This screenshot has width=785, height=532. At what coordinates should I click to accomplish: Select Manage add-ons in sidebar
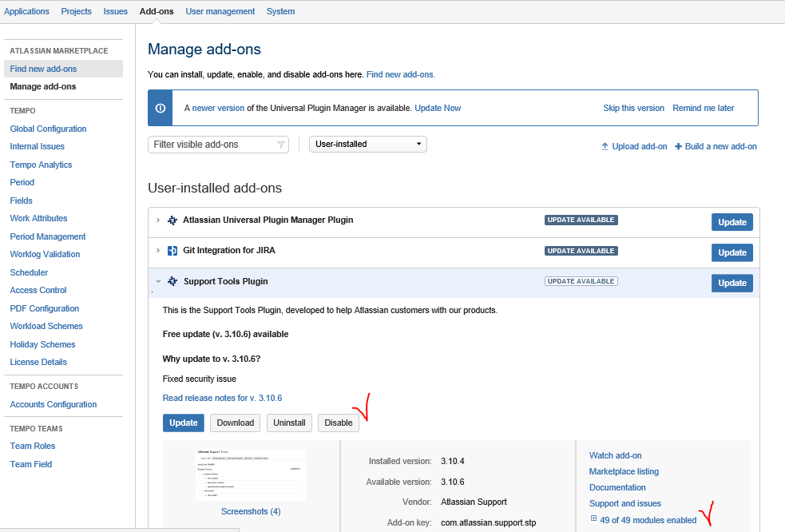click(x=43, y=86)
